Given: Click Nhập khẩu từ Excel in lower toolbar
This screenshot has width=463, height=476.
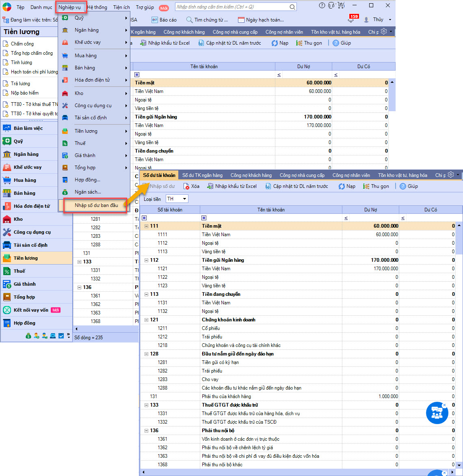Looking at the screenshot, I should [231, 186].
